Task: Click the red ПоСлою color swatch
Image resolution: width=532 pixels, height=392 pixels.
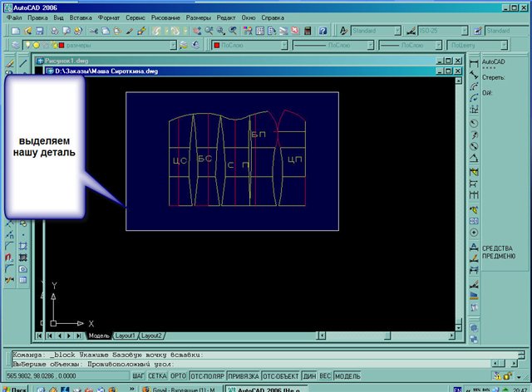Action: [217, 45]
